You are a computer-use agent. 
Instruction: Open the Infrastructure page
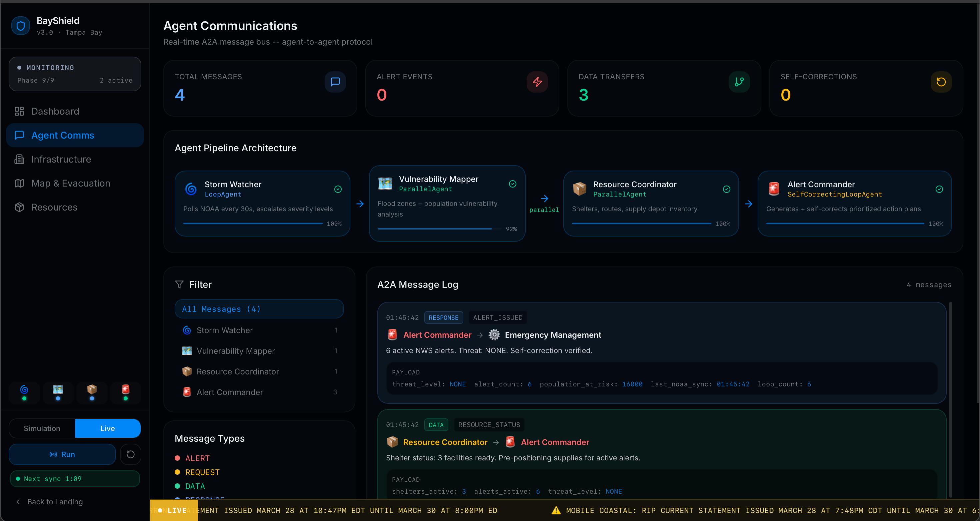point(61,159)
